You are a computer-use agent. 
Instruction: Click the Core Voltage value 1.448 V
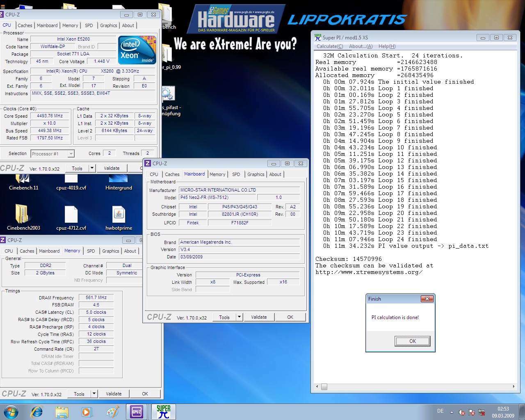(102, 62)
